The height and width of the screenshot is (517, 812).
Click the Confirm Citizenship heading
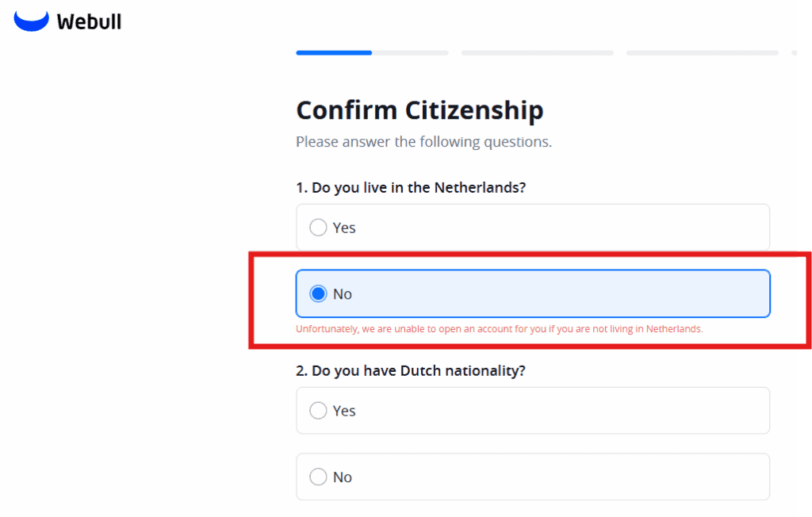(x=420, y=110)
